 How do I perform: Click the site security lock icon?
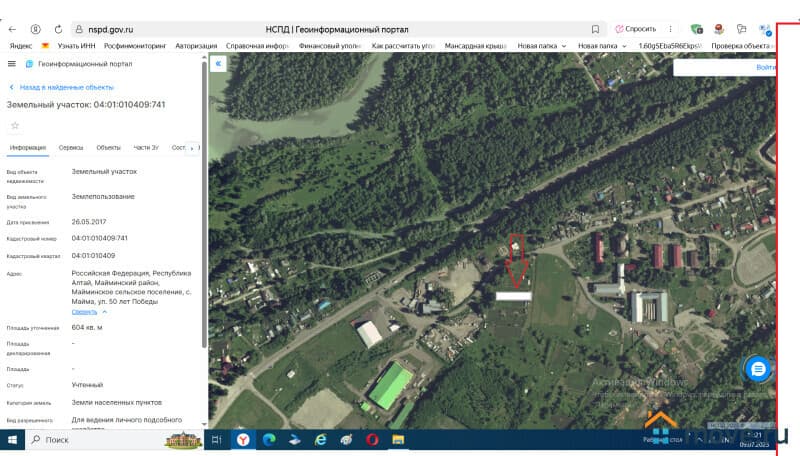click(x=79, y=30)
